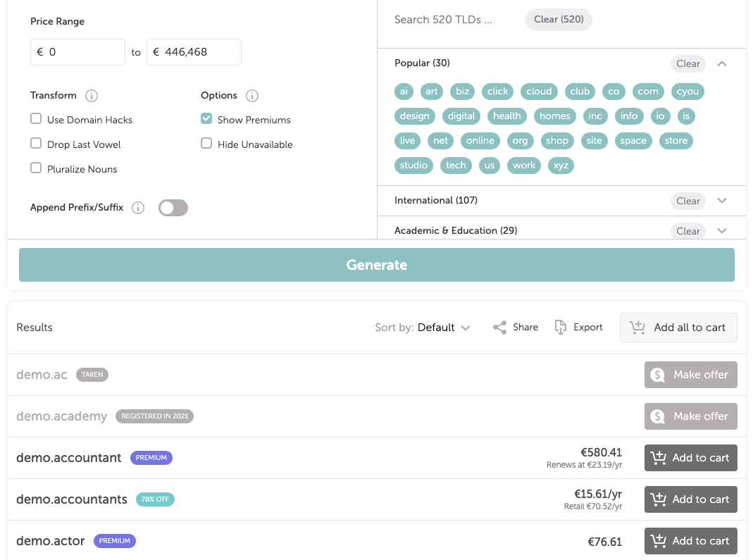Image resolution: width=753 pixels, height=560 pixels.
Task: Click the cart icon beside demo.actor
Action: tap(659, 541)
